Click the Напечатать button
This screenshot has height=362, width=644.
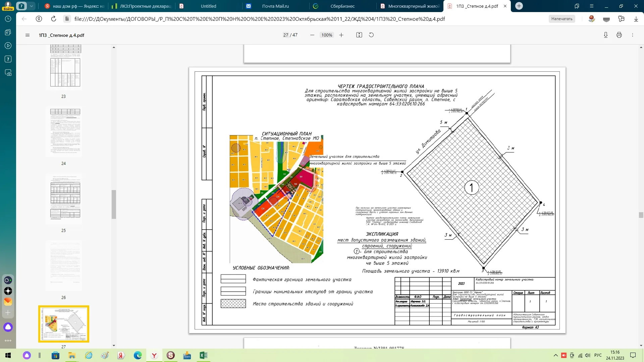(x=562, y=19)
